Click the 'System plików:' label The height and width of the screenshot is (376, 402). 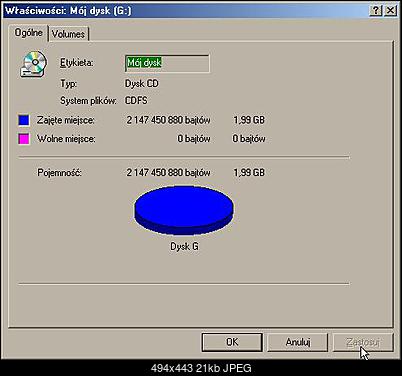click(88, 100)
